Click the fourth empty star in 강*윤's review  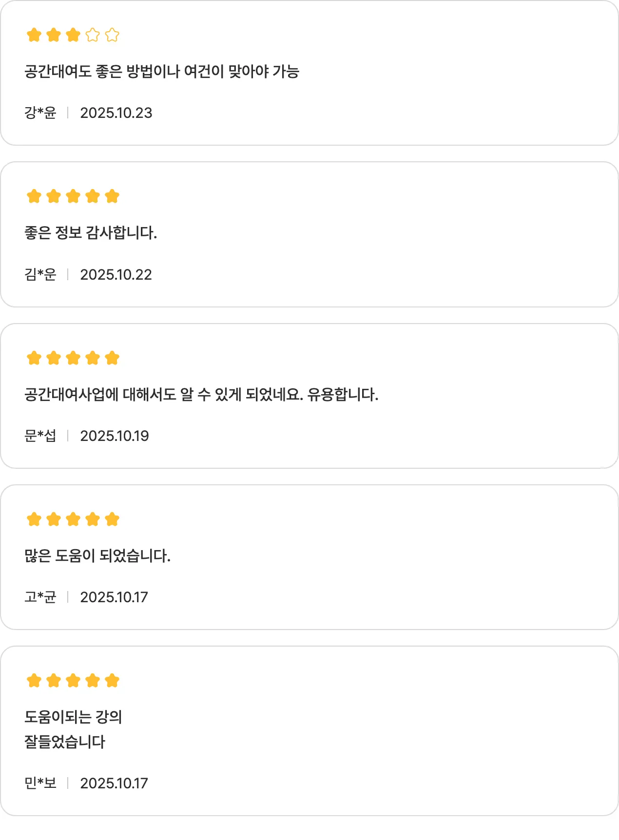pos(93,35)
